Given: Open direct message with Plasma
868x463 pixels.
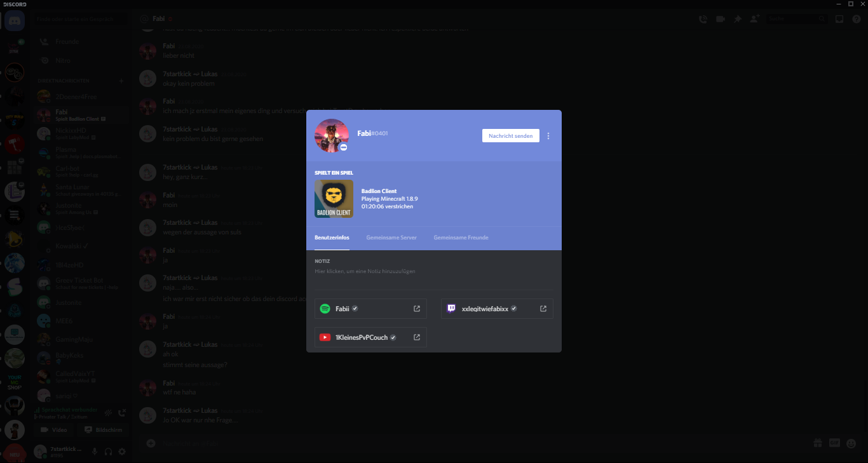Looking at the screenshot, I should point(83,152).
